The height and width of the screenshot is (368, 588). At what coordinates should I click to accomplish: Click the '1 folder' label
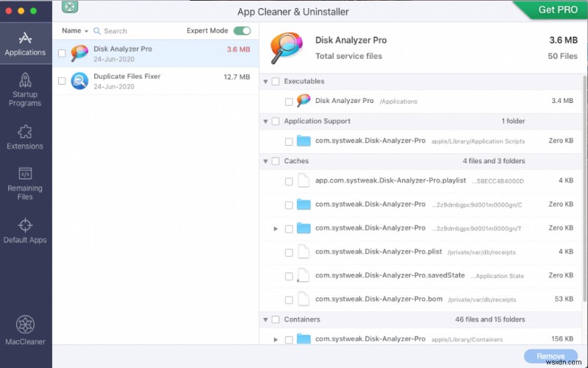tap(513, 121)
